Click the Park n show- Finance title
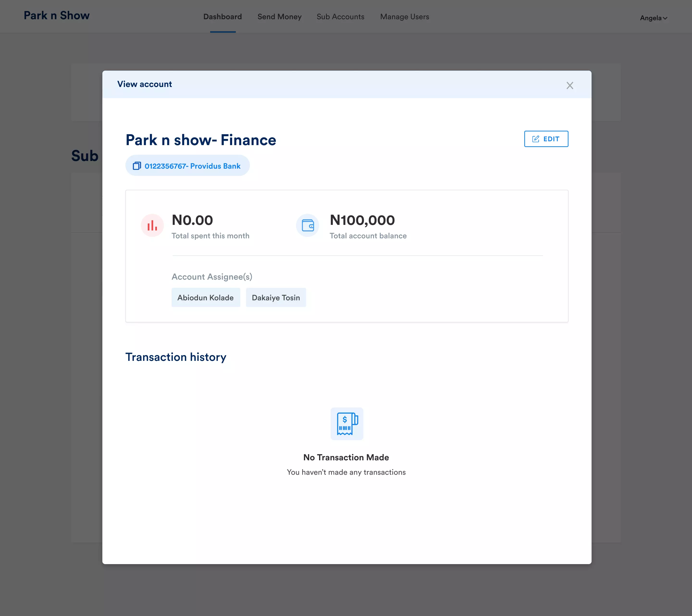692x616 pixels. point(201,140)
